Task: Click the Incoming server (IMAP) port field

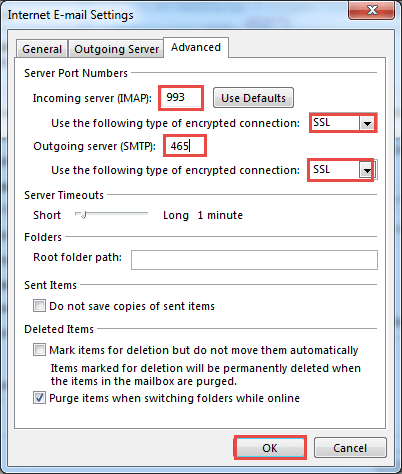Action: click(x=181, y=98)
